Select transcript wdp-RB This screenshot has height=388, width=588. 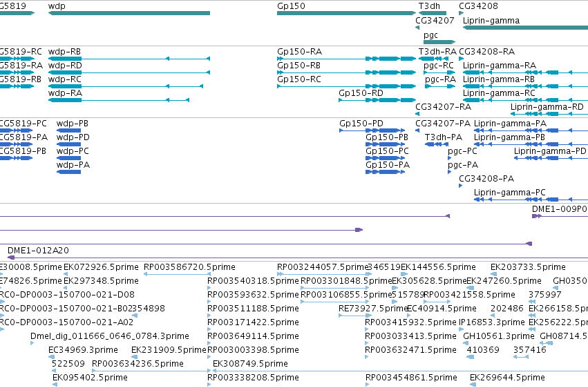pyautogui.click(x=129, y=59)
